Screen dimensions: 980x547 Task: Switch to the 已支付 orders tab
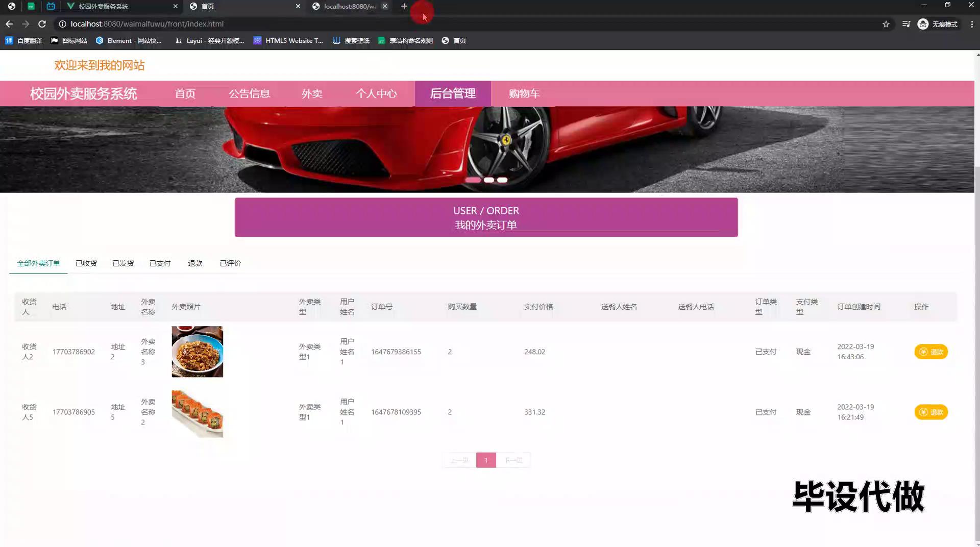pyautogui.click(x=160, y=263)
